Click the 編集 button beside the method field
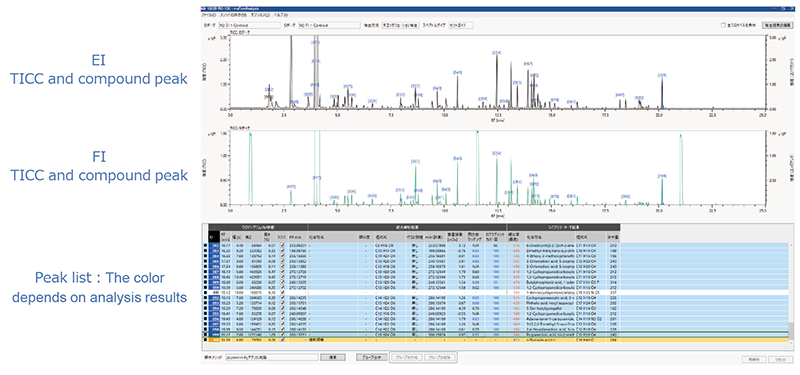The width and height of the screenshot is (800, 375). pyautogui.click(x=333, y=357)
